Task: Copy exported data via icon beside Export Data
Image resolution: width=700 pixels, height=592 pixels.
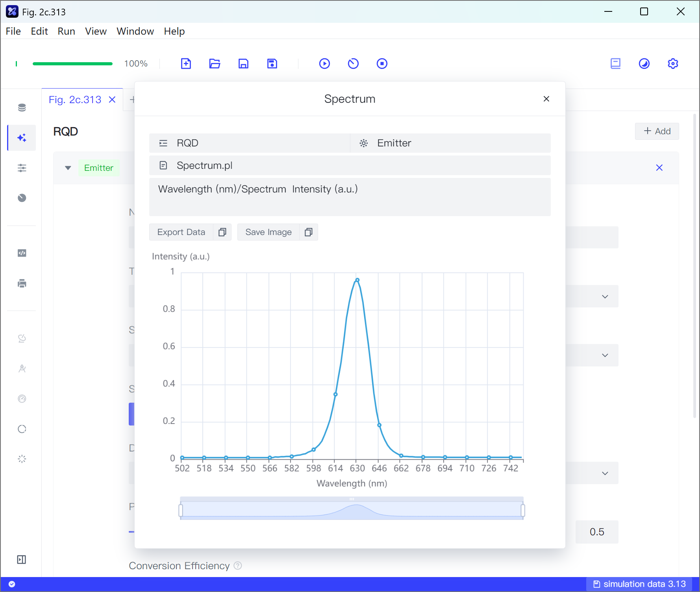Action: (x=222, y=232)
